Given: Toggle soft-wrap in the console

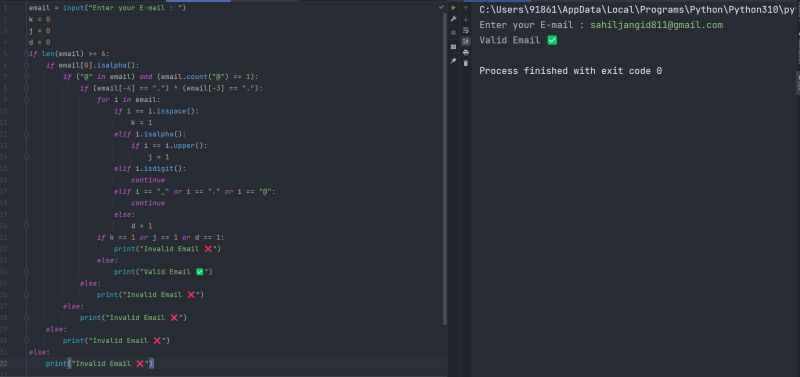Looking at the screenshot, I should (x=465, y=30).
